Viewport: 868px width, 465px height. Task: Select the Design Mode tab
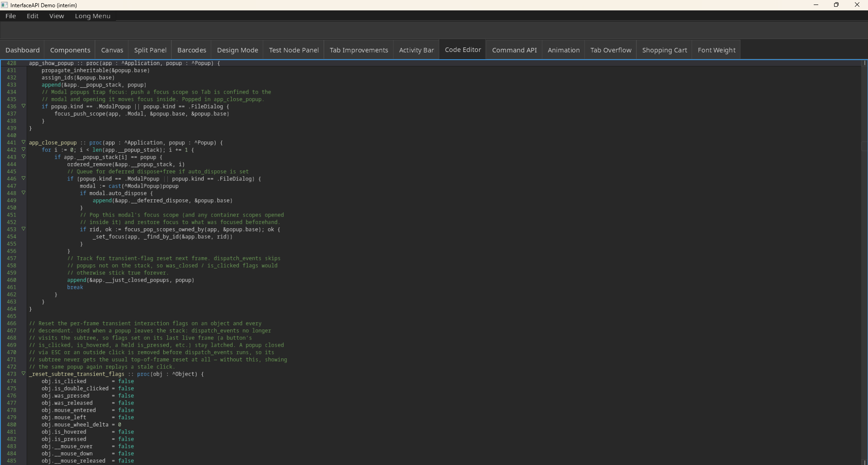[x=237, y=50]
